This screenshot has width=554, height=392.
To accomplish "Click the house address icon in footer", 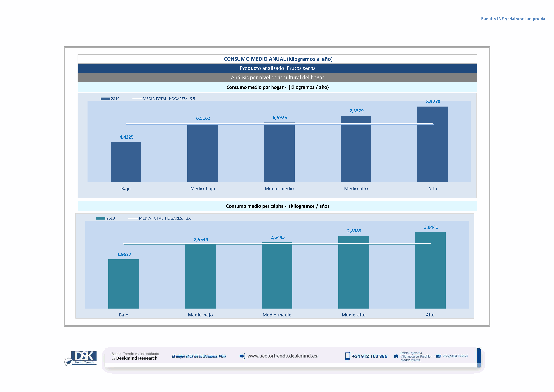I will [396, 356].
